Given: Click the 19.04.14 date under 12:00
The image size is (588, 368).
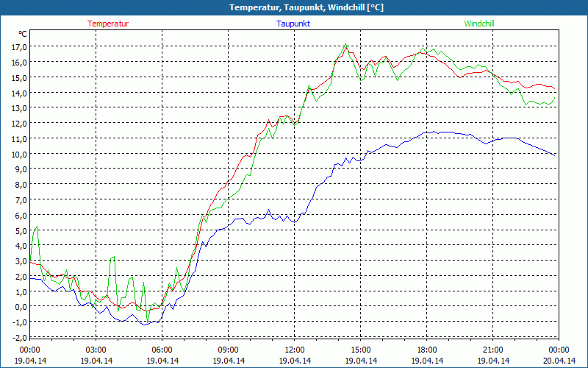Looking at the screenshot, I should click(x=295, y=361).
